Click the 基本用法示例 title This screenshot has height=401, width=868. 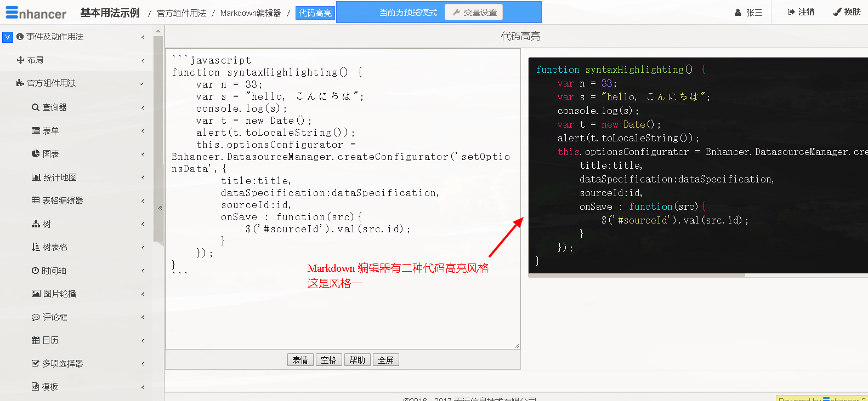click(x=110, y=13)
